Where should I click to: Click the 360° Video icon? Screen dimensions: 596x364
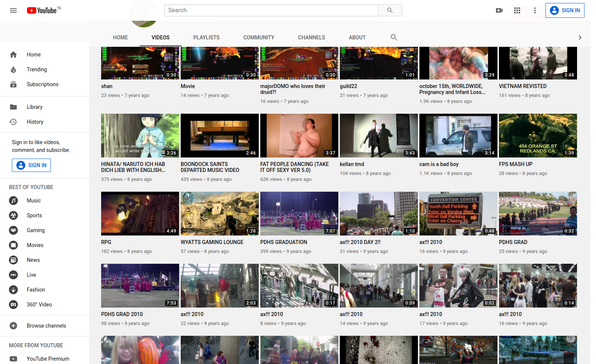click(13, 305)
